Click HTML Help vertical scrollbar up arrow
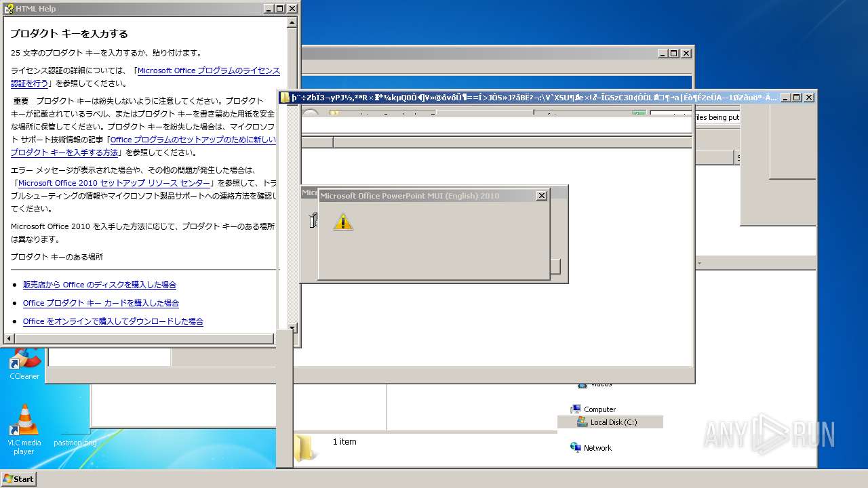 click(x=292, y=22)
